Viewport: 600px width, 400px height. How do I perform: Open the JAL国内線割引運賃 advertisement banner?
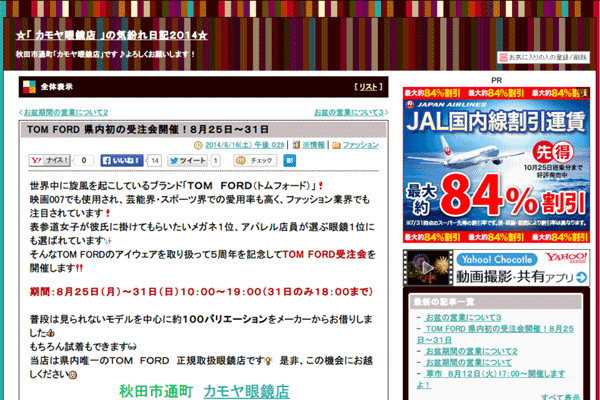[496, 165]
